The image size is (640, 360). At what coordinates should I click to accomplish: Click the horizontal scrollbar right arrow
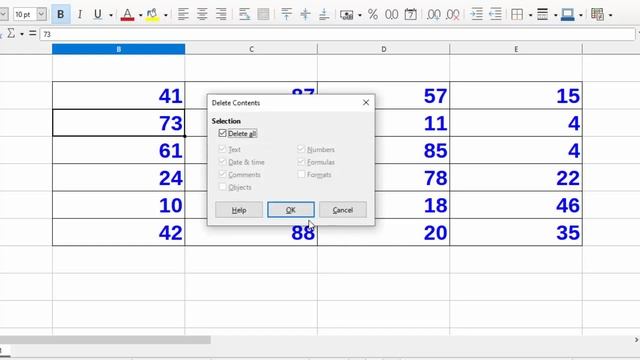(636, 340)
